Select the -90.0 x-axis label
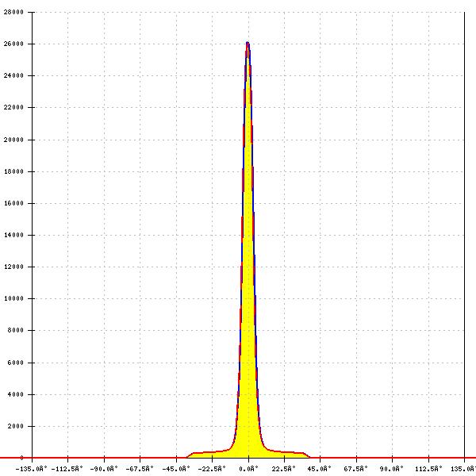476x476 pixels. pyautogui.click(x=104, y=469)
